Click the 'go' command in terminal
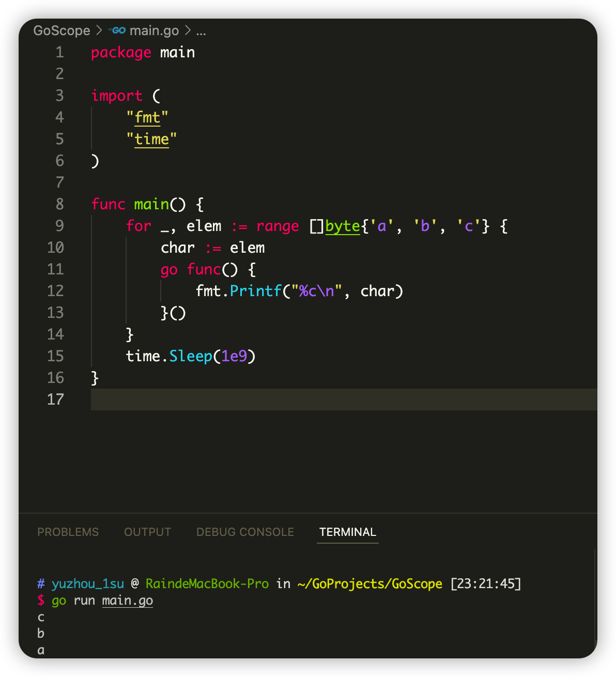 (59, 601)
